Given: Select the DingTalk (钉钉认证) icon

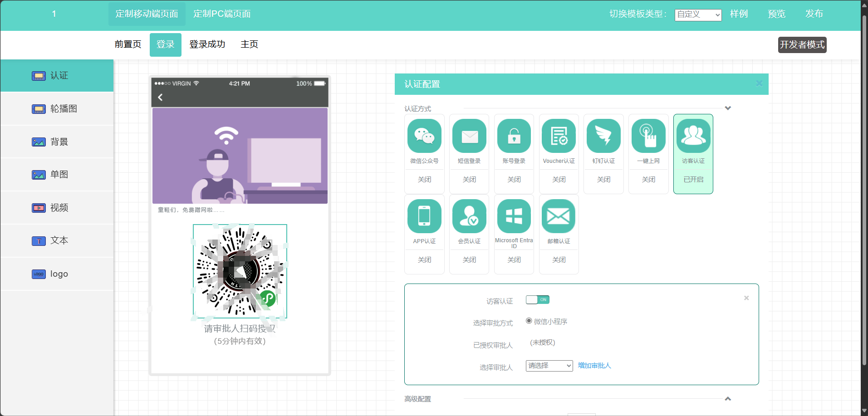Looking at the screenshot, I should point(603,136).
